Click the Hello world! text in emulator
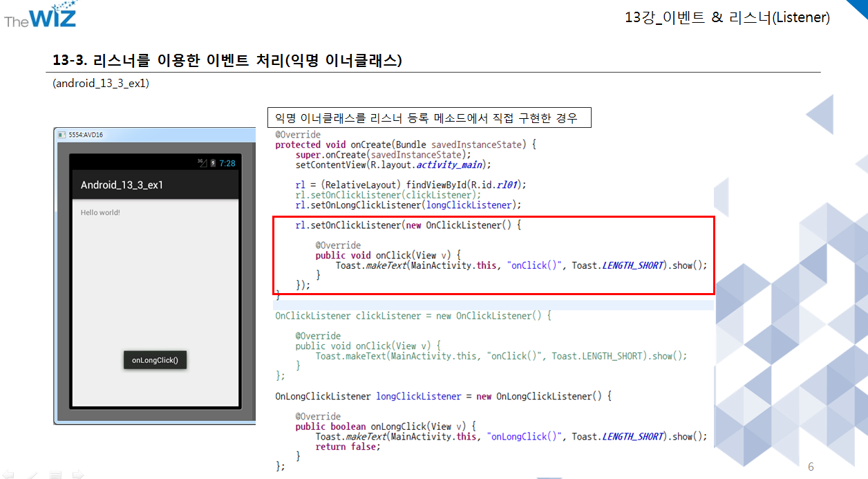Viewport: 868px width, 479px height. [100, 212]
